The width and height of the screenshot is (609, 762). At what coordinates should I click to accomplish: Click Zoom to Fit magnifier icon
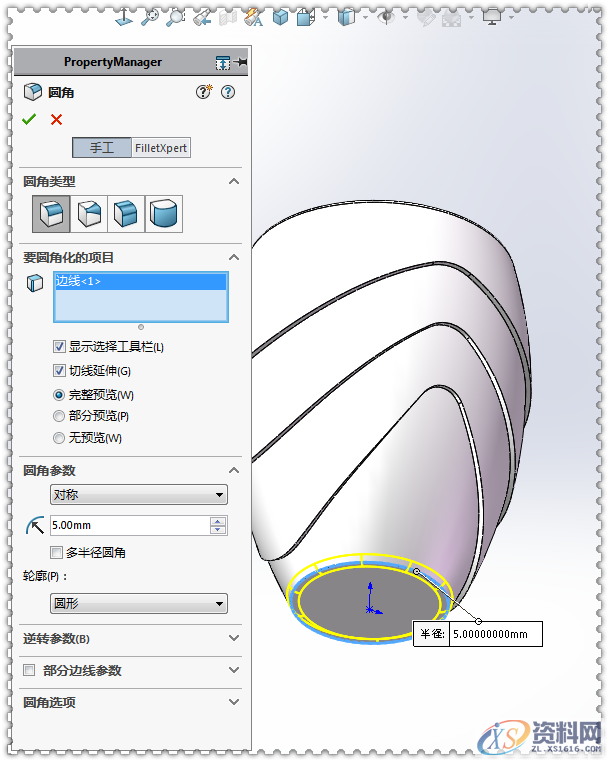click(150, 17)
